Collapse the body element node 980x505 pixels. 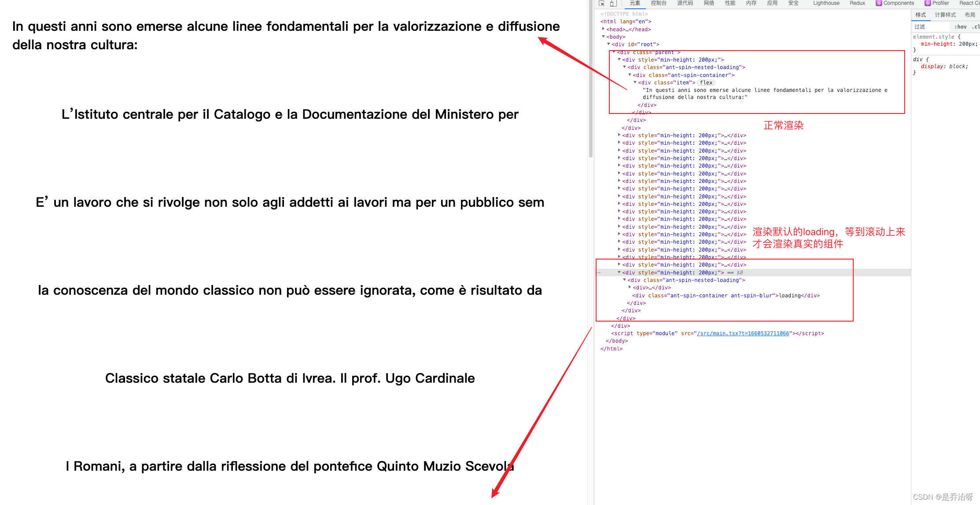pyautogui.click(x=604, y=37)
